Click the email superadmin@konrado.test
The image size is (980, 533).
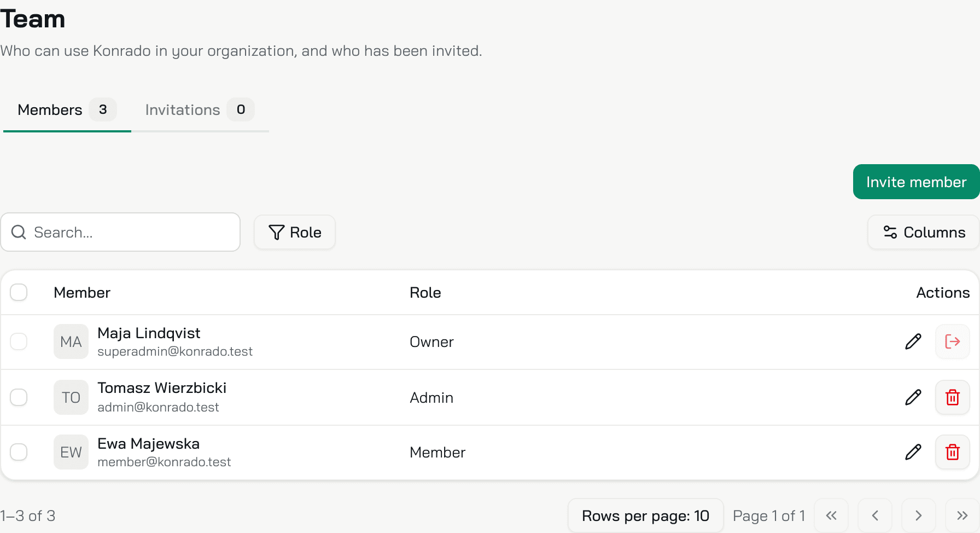point(175,351)
